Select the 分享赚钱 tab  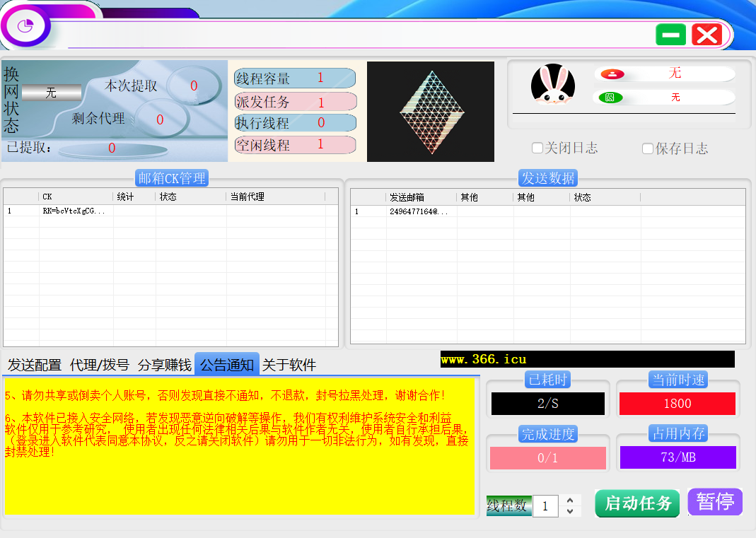click(x=165, y=365)
